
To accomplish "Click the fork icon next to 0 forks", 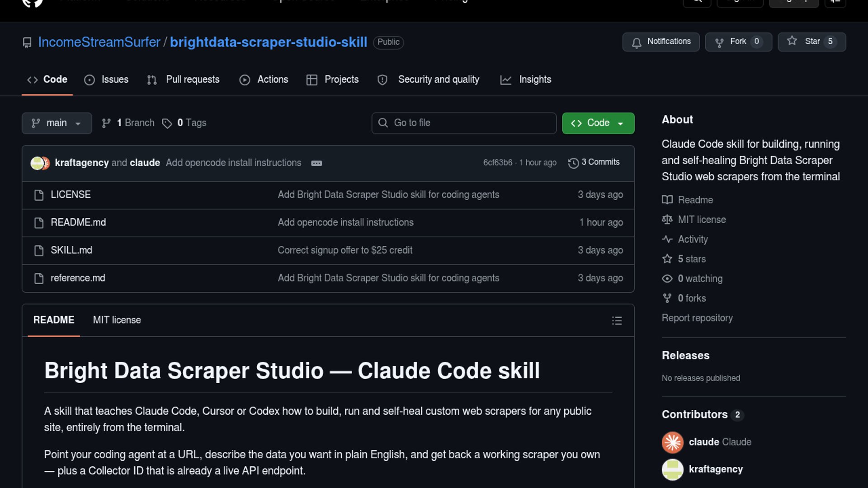I will click(x=667, y=298).
